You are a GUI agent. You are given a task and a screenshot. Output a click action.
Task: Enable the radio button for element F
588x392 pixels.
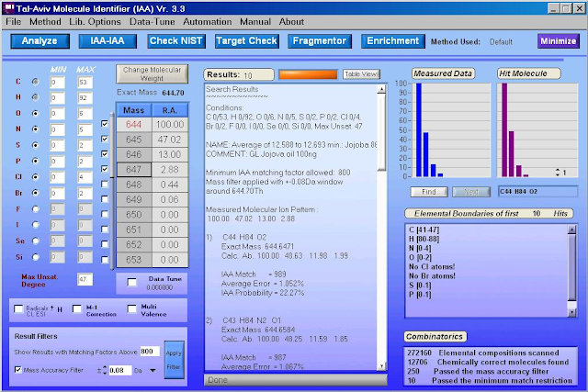click(x=35, y=209)
